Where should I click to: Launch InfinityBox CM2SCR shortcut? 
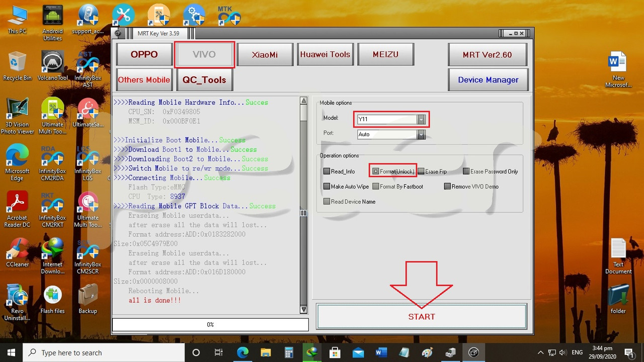coord(88,256)
